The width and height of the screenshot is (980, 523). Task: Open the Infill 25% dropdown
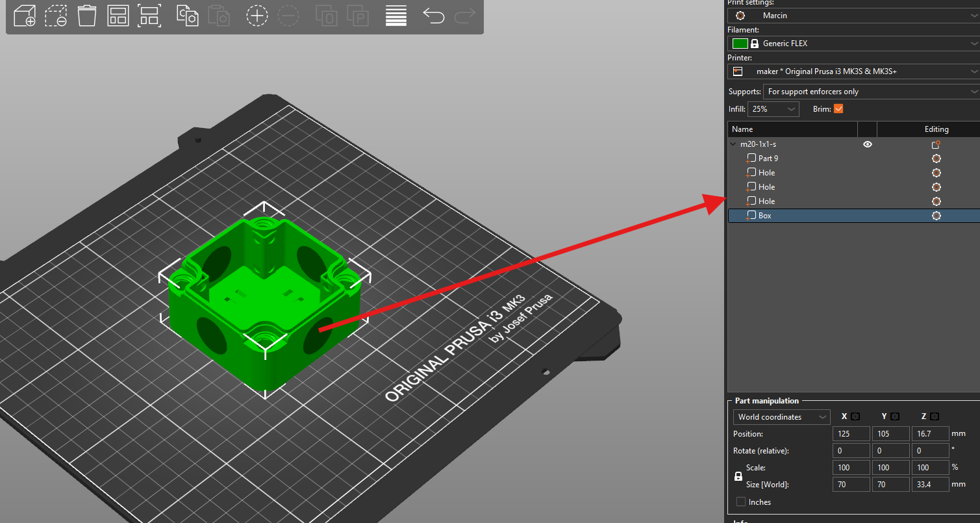click(773, 109)
